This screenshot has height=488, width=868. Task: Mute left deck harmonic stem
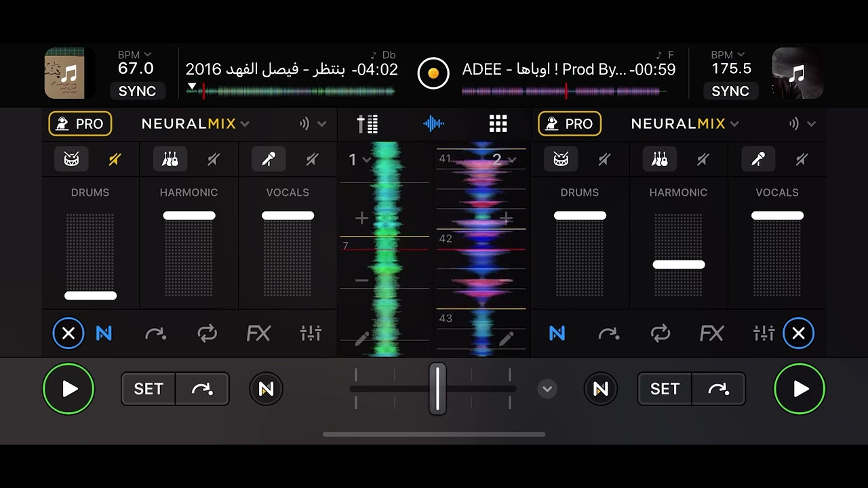[214, 159]
